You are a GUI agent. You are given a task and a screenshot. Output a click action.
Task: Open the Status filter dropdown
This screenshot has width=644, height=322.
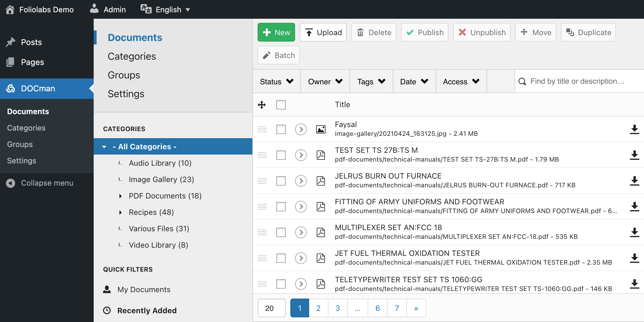click(277, 81)
